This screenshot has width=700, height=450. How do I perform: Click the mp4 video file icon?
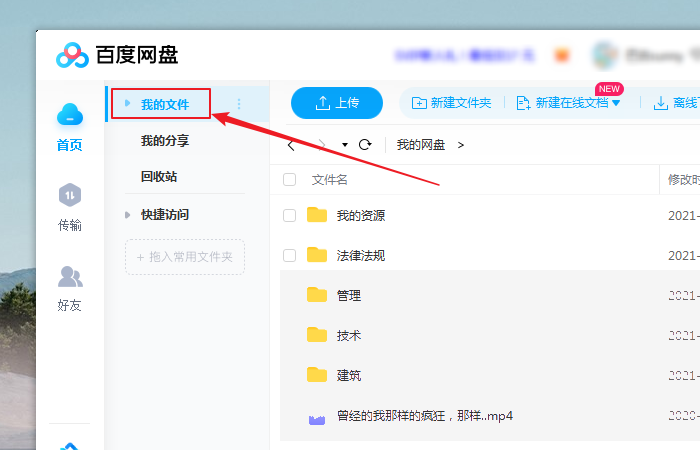point(317,420)
